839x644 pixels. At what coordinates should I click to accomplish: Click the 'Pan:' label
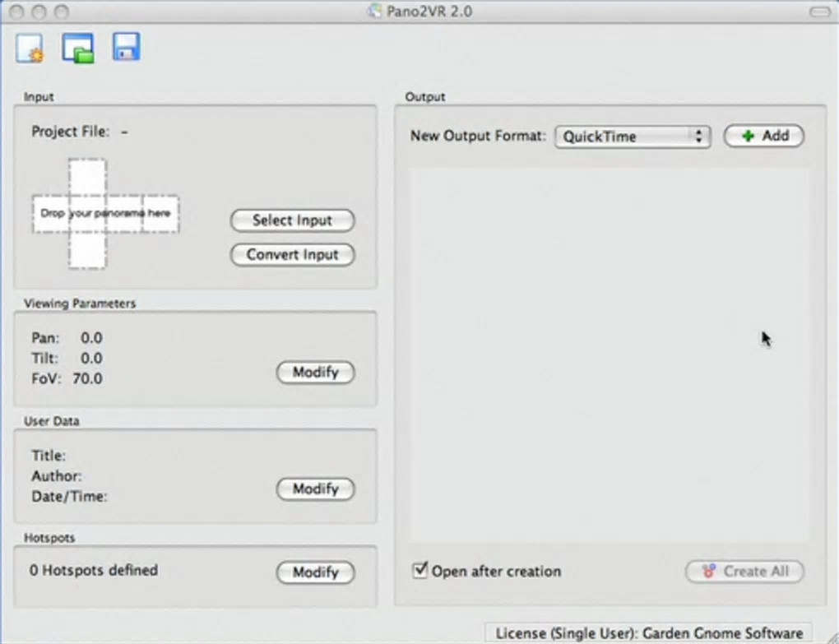tap(45, 338)
